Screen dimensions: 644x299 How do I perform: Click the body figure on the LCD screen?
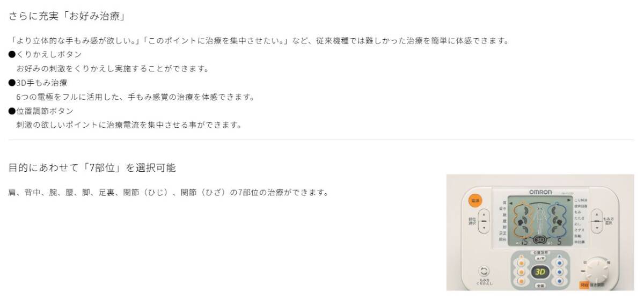[540, 221]
